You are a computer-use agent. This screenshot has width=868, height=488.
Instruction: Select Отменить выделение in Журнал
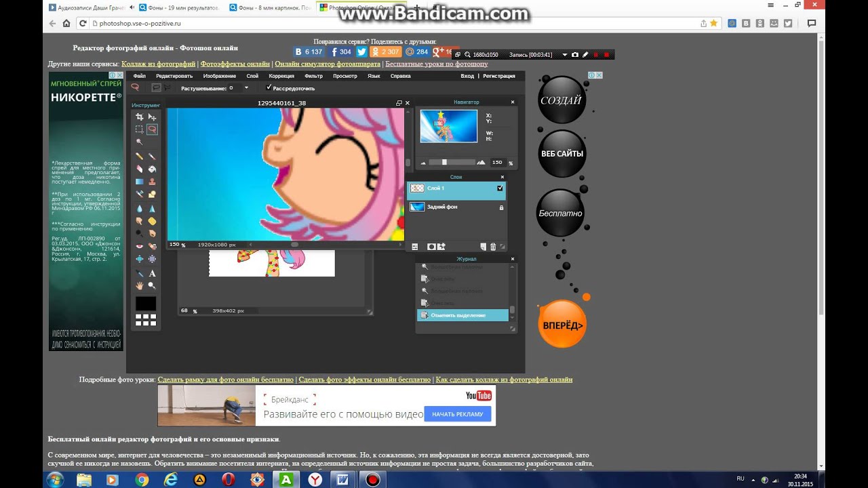coord(462,315)
